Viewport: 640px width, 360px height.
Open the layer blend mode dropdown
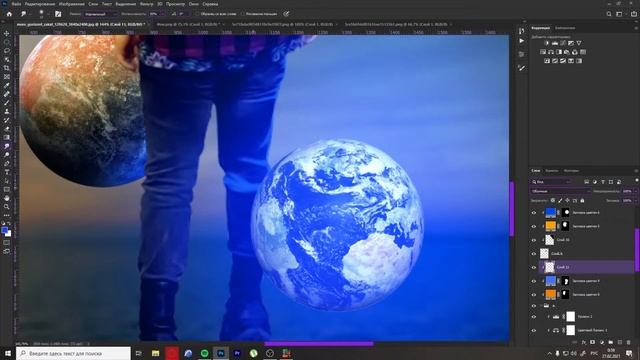(561, 191)
